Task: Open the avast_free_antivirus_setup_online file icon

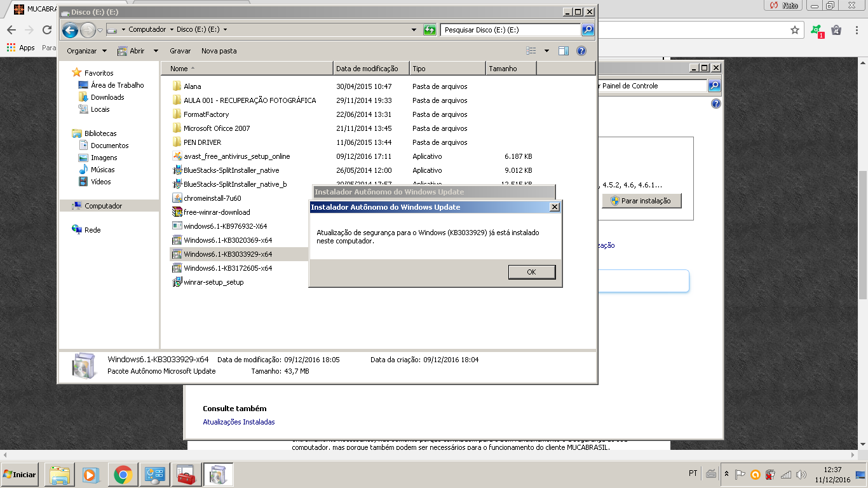Action: (x=177, y=156)
